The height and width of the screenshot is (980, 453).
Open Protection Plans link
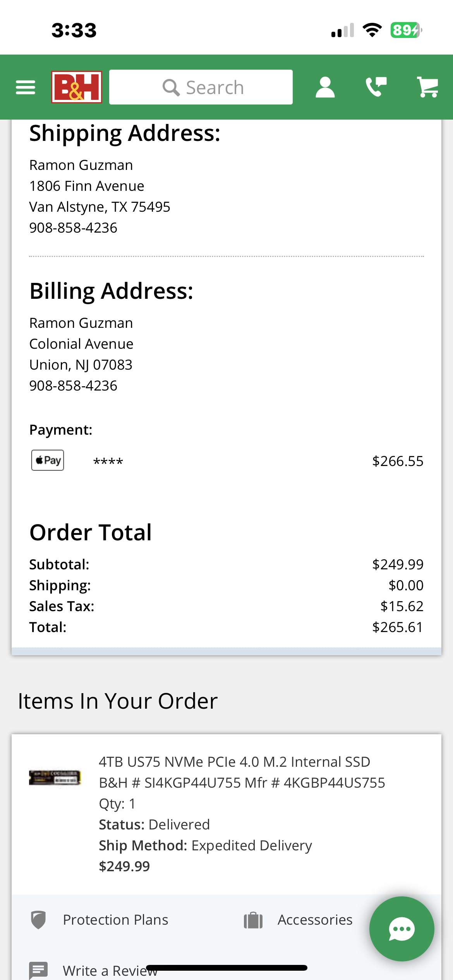tap(115, 920)
